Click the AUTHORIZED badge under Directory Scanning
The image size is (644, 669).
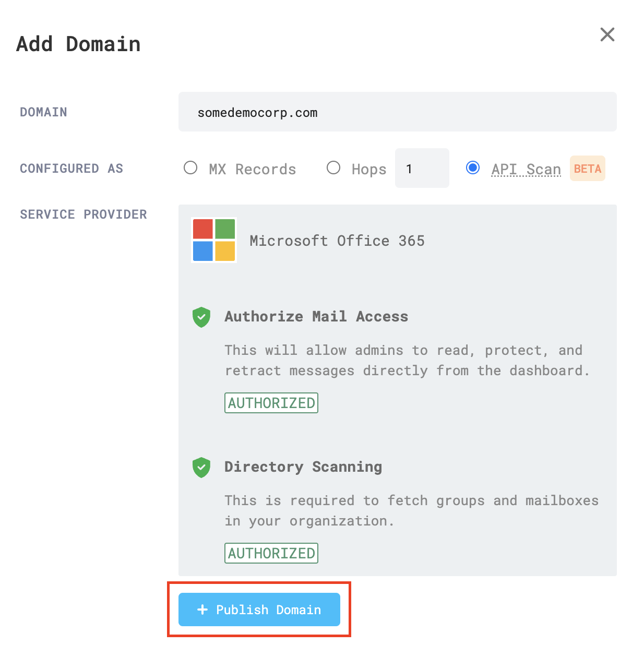[271, 553]
